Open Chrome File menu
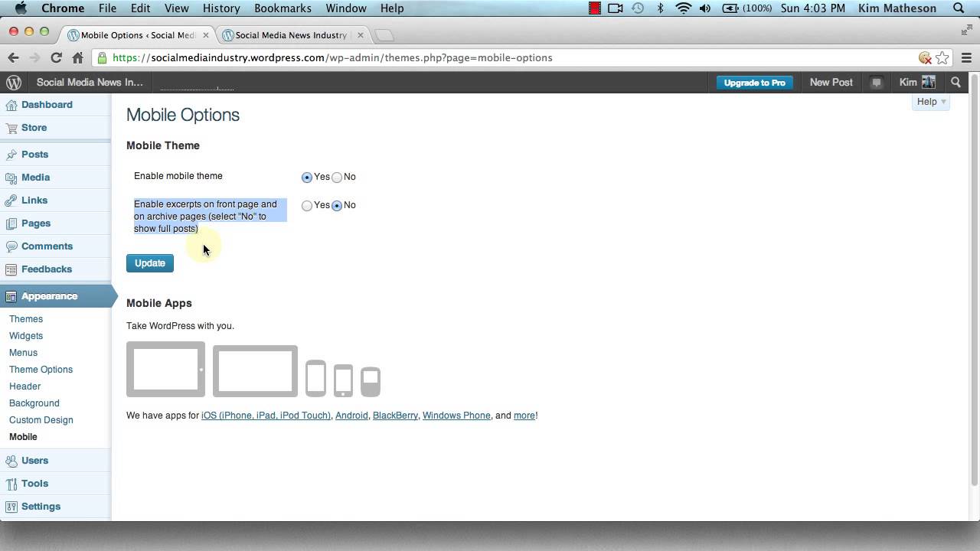The width and height of the screenshot is (980, 551). coord(107,8)
